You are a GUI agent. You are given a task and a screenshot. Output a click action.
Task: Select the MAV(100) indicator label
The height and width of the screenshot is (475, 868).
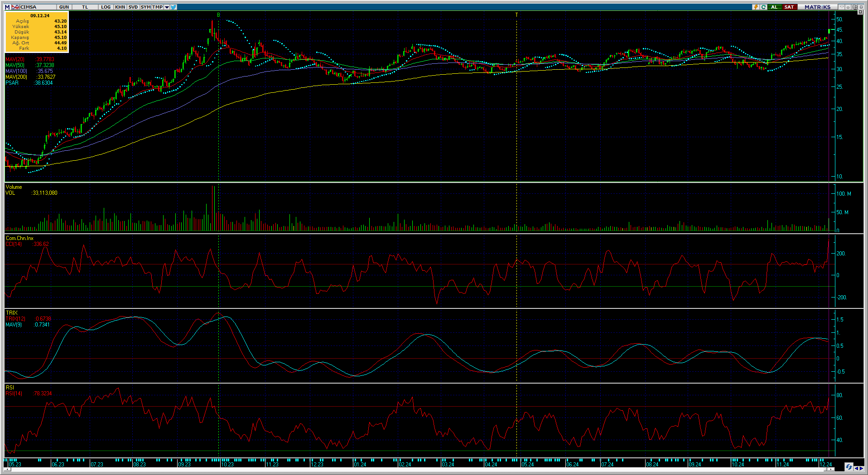point(16,71)
